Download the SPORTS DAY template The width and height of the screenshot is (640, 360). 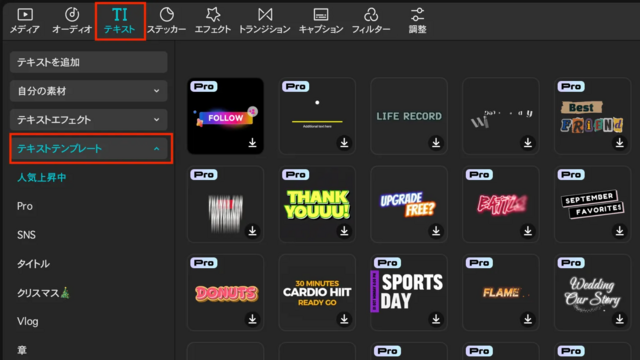click(x=436, y=319)
